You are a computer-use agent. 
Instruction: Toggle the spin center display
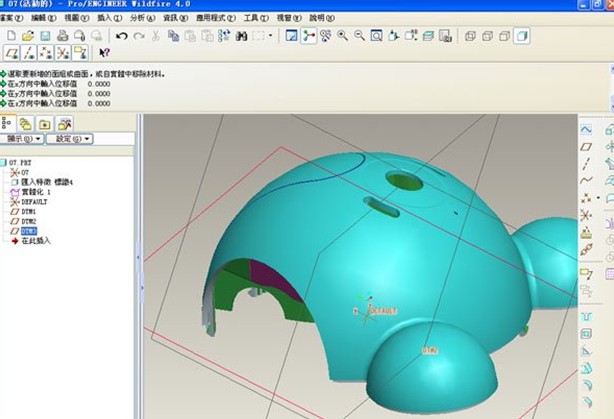(309, 36)
